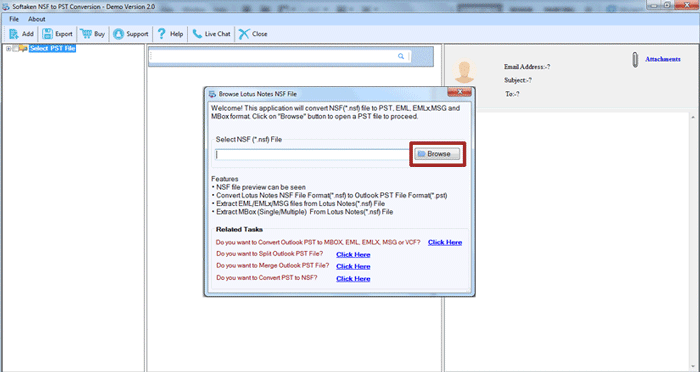Click the Close toolbar button
This screenshot has height=372, width=700.
(x=253, y=34)
